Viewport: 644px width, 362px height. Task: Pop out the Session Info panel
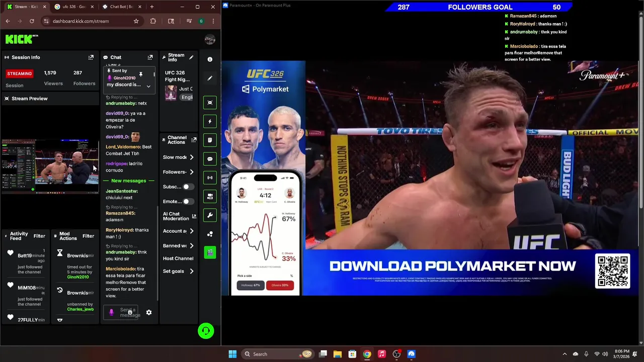click(x=91, y=57)
